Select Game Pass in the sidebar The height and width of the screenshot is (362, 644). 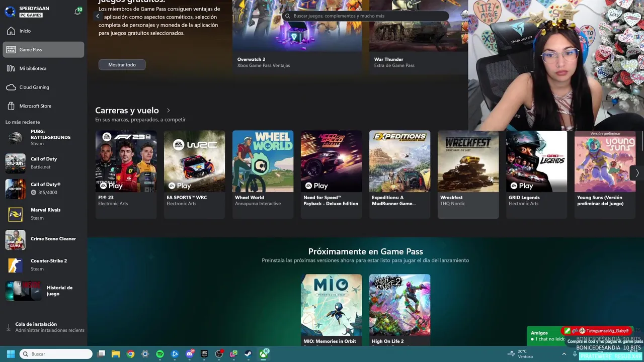43,49
